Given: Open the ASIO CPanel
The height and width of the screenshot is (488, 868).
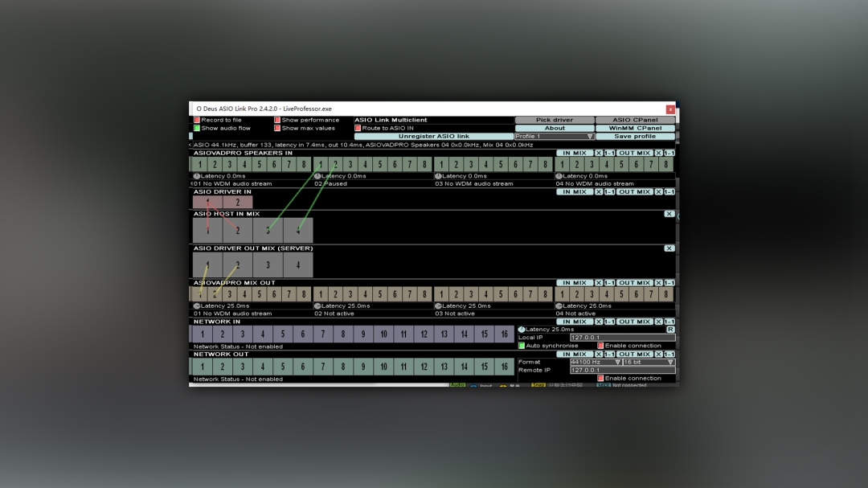Looking at the screenshot, I should 635,120.
